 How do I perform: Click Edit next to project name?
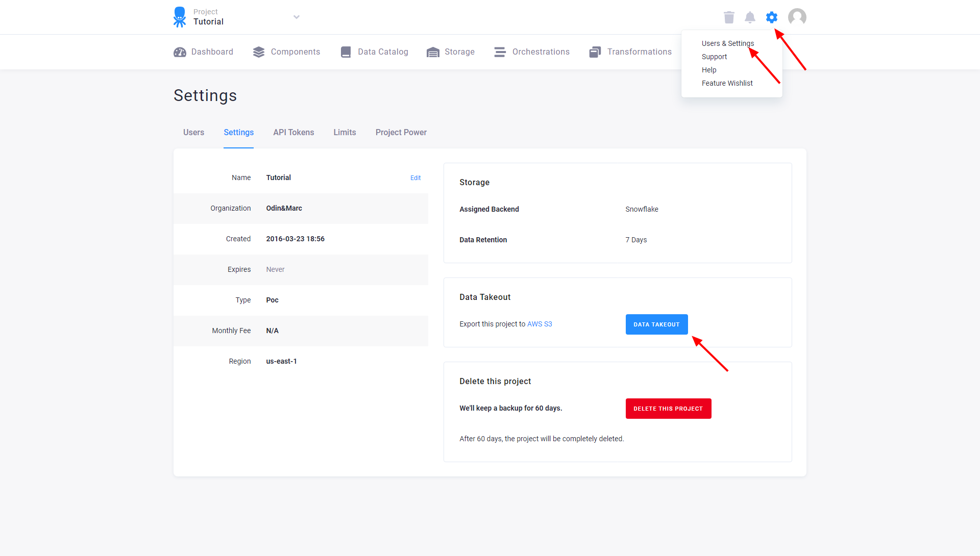point(415,178)
